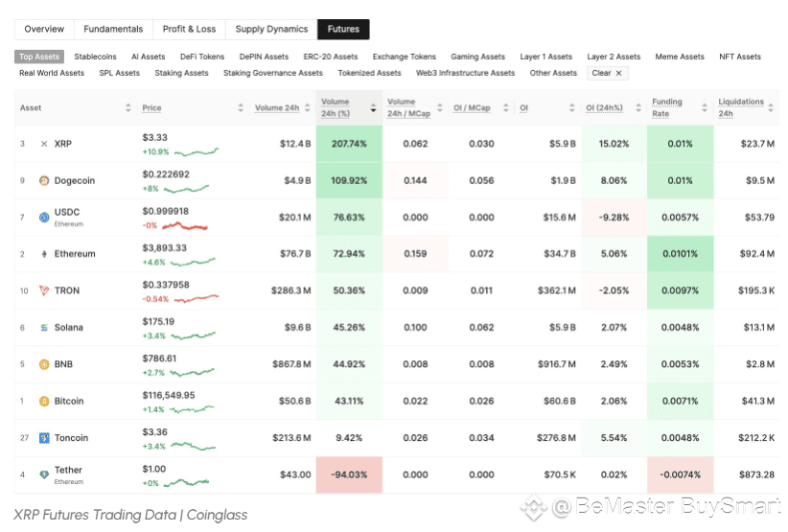Viewport: 788px width, 532px height.
Task: Click the Solana coin icon
Action: pos(44,328)
